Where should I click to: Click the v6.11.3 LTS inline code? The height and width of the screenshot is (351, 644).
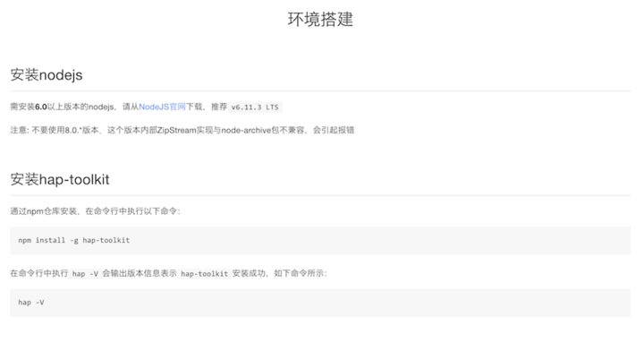(255, 107)
